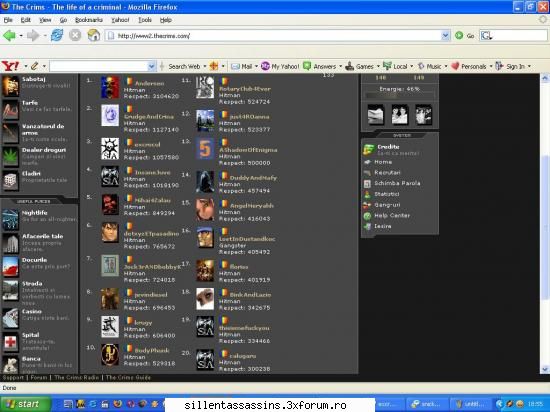
Task: Open the Credite icon in system panel
Action: click(x=368, y=150)
